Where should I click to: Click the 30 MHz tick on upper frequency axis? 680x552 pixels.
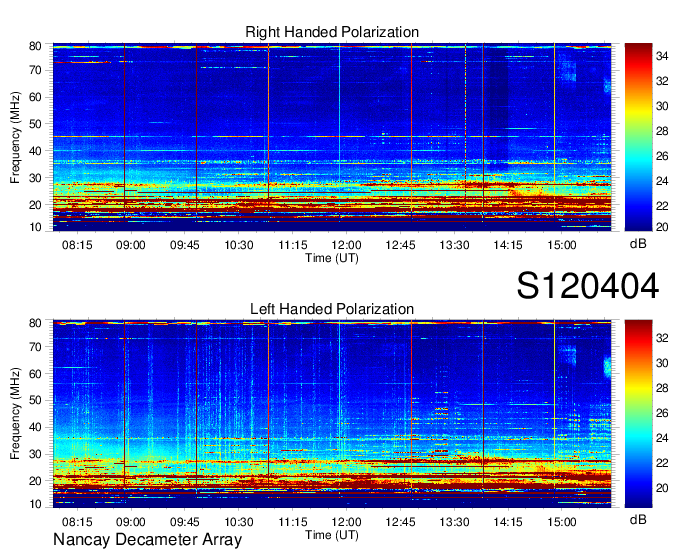35,178
